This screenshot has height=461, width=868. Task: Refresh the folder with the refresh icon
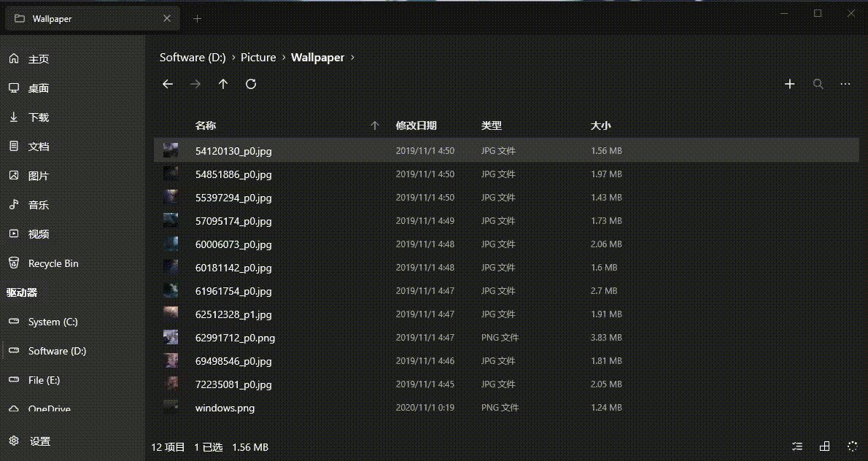[251, 84]
